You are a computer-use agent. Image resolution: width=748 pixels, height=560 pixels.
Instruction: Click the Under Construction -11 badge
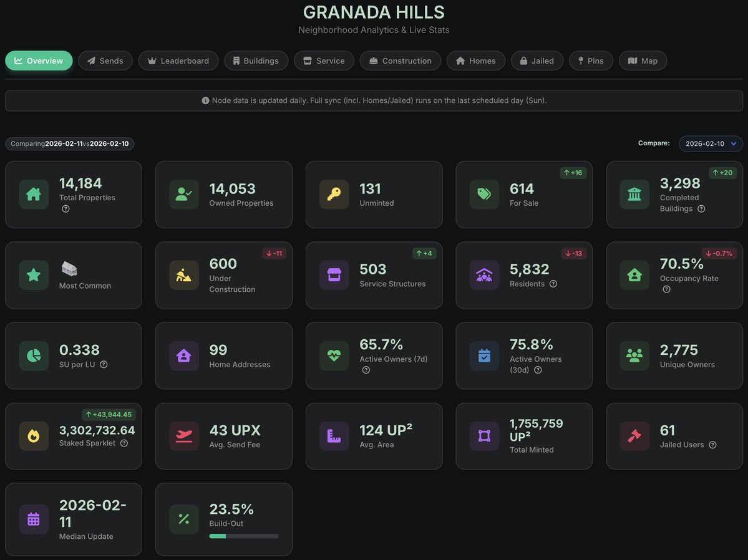click(274, 253)
